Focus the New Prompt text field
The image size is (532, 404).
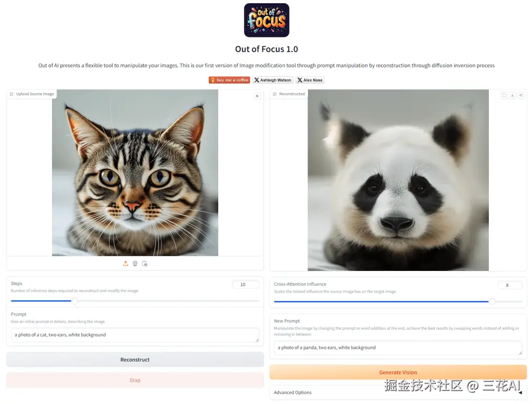tap(398, 348)
